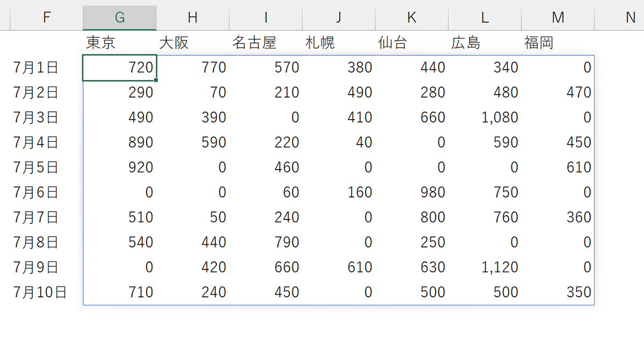The image size is (644, 350).
Task: Click the 70 cell in 7月2日 row
Action: click(x=193, y=92)
